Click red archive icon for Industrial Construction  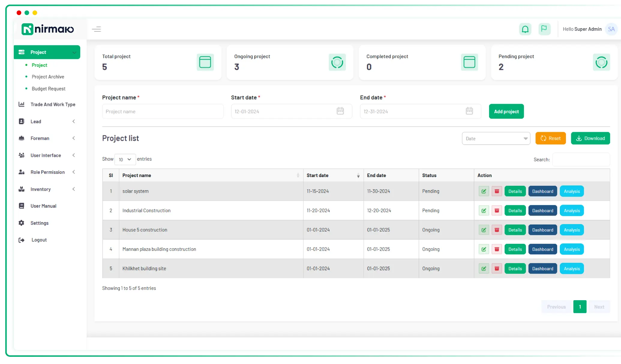click(496, 211)
